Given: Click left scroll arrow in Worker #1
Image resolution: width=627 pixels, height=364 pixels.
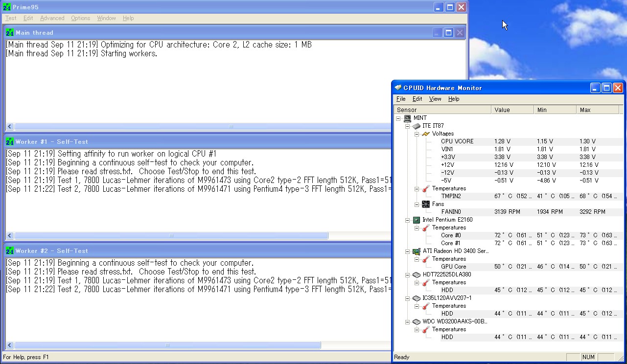Looking at the screenshot, I should (9, 236).
